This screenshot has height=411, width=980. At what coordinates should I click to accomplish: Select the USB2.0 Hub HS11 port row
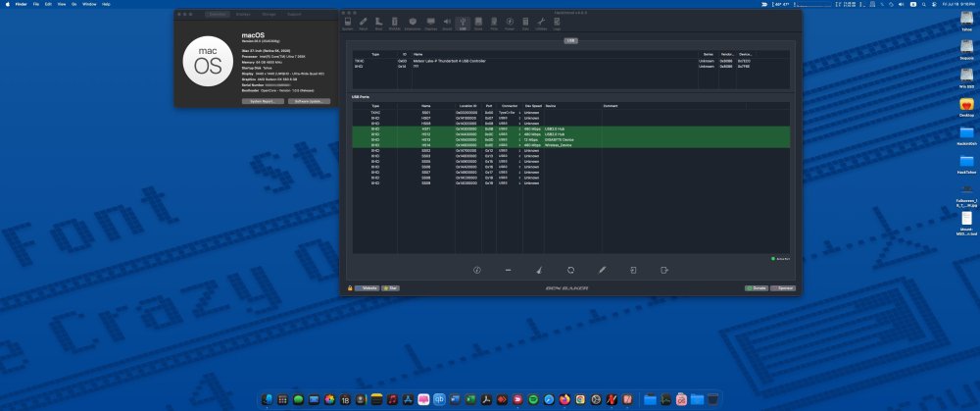pyautogui.click(x=570, y=128)
